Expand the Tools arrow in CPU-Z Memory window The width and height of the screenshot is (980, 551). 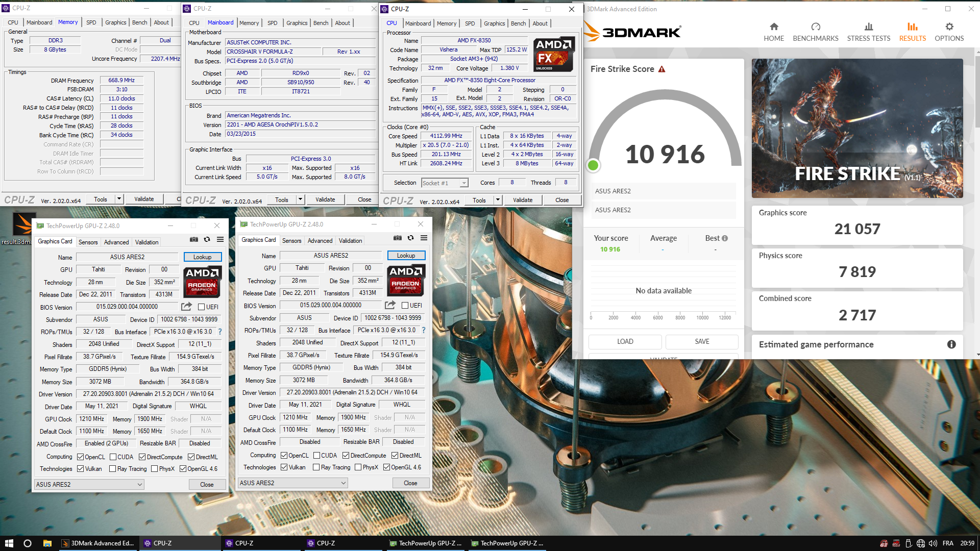(x=119, y=199)
